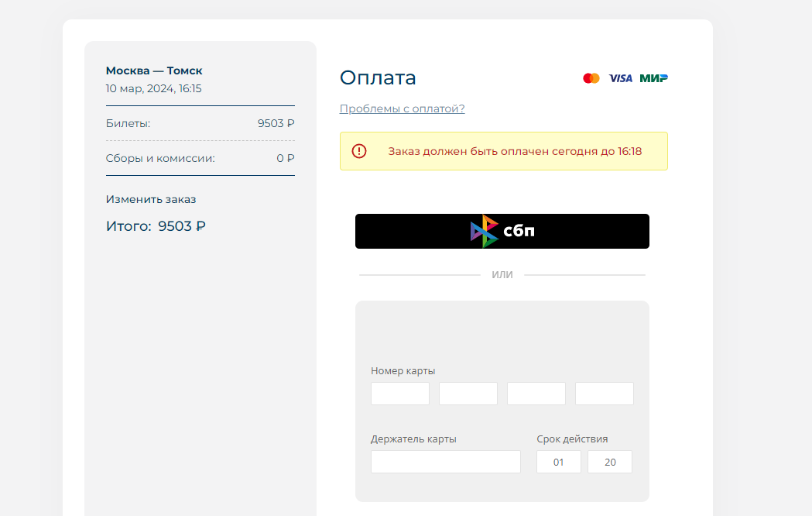Focus the second card number field

tap(468, 394)
